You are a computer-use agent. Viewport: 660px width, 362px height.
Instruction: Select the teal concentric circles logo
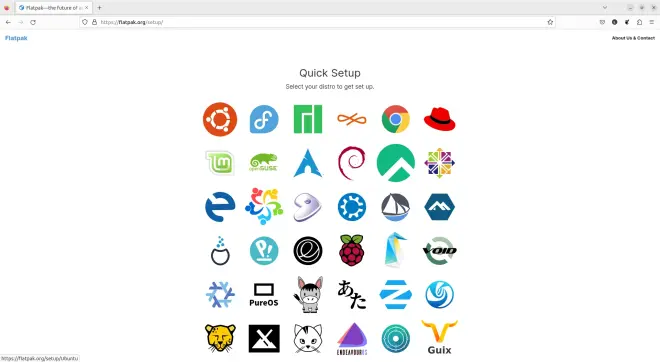(x=396, y=338)
